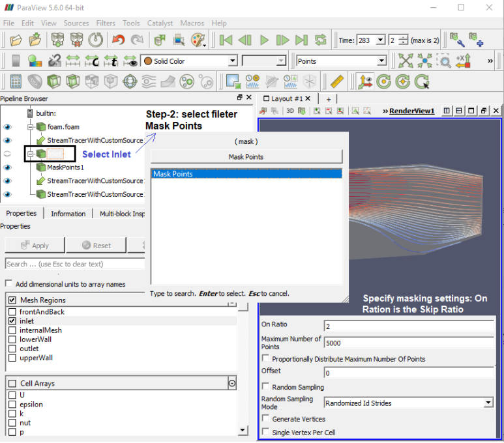Toggle visibility eye of MaskPoints1
The width and height of the screenshot is (504, 443).
(x=7, y=167)
